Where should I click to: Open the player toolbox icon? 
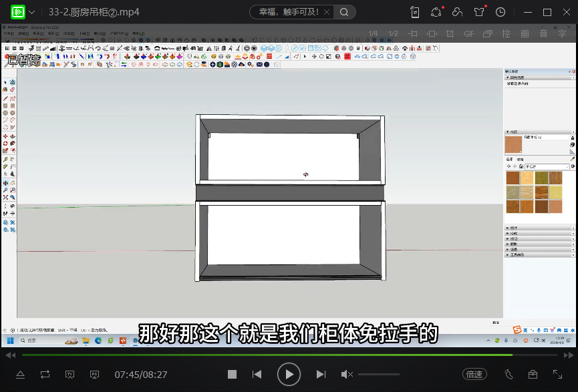(533, 375)
